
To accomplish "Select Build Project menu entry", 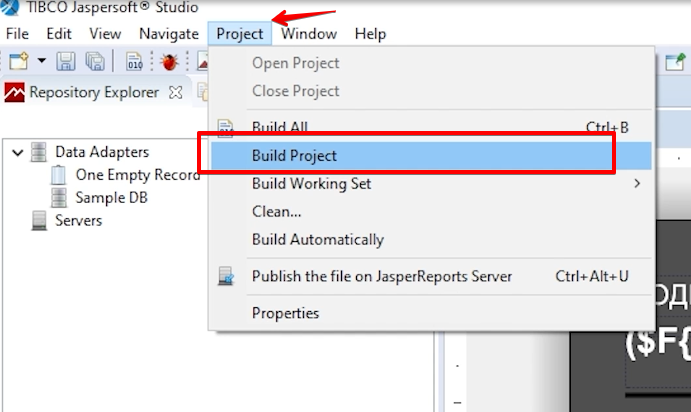I will (x=294, y=156).
